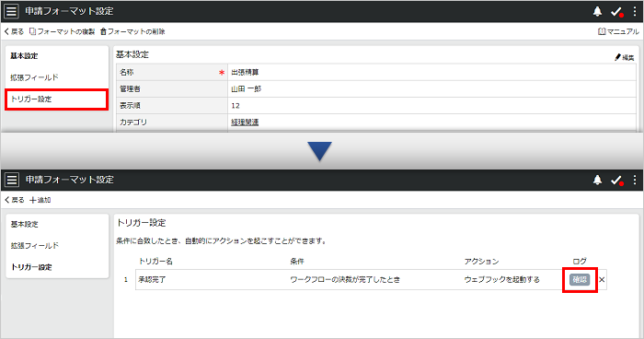This screenshot has height=339, width=644.
Task: Open hamburger menu in upper window
Action: 11,11
